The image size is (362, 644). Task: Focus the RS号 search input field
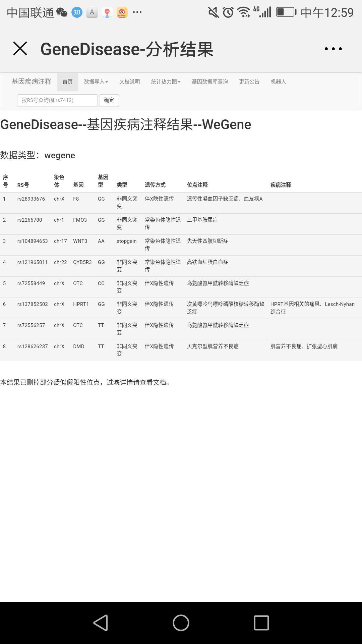click(x=57, y=100)
